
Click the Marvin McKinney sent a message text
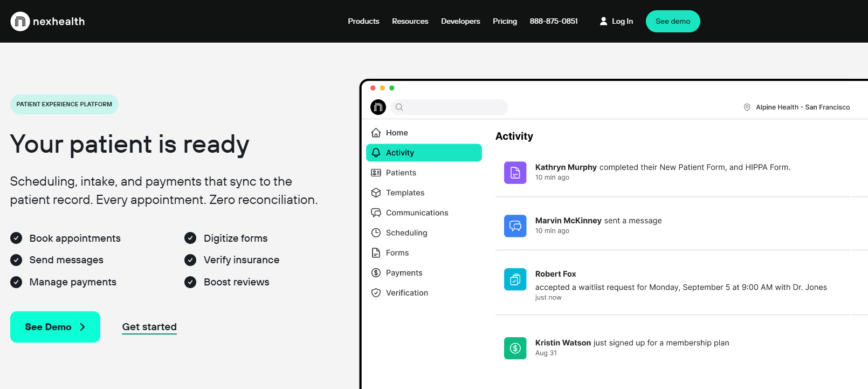pos(598,221)
